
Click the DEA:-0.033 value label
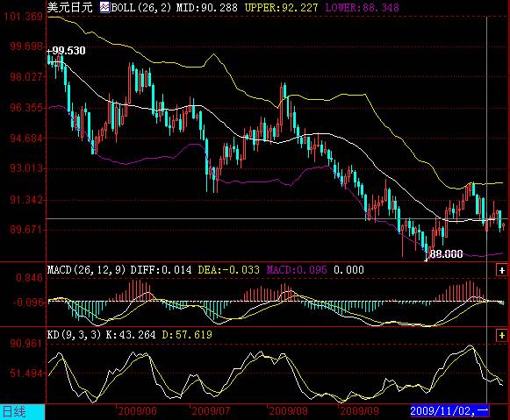coord(228,269)
